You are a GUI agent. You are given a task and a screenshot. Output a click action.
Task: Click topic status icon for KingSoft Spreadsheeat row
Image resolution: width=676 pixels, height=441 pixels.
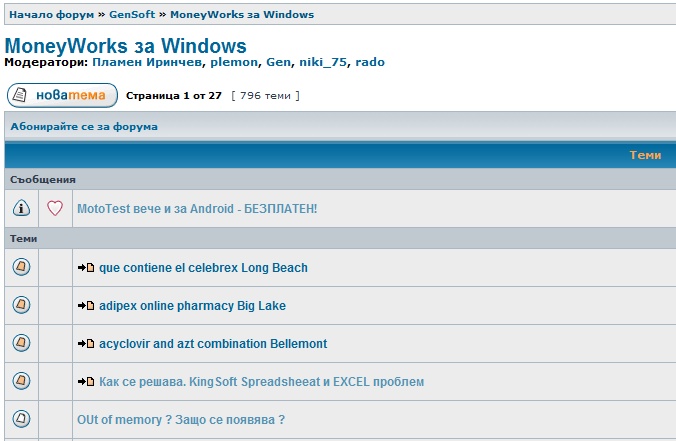click(21, 381)
